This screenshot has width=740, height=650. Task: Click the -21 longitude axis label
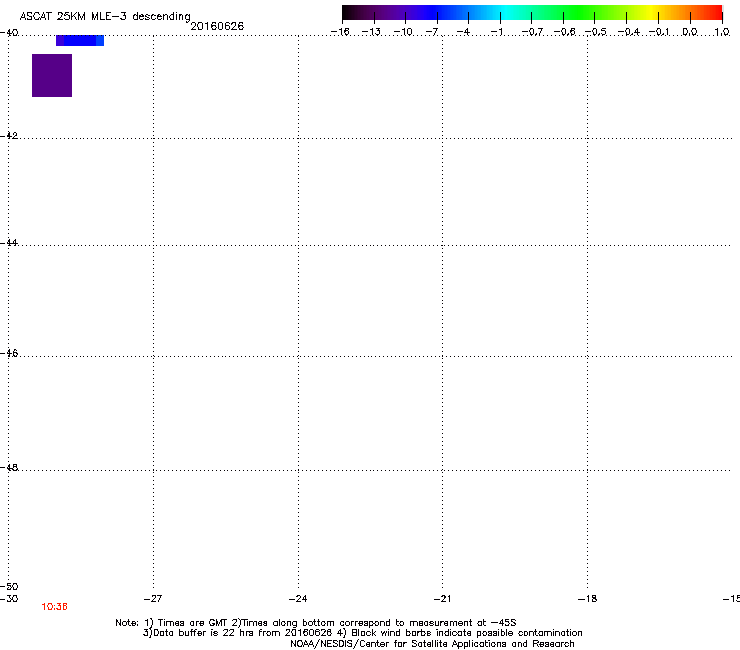[x=442, y=599]
